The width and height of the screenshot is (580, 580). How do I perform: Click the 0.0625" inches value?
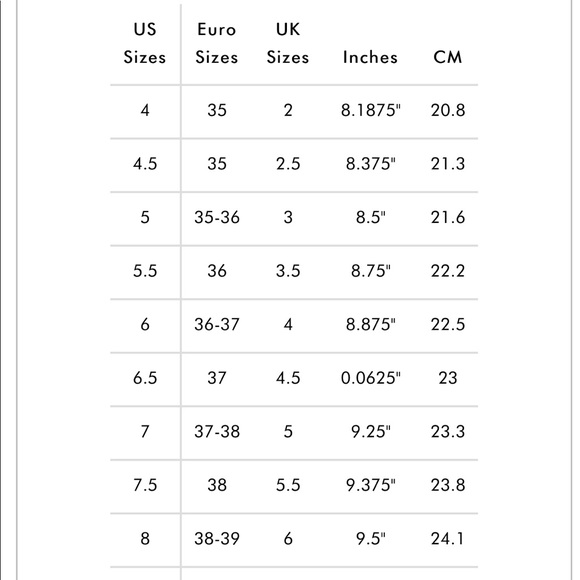click(371, 378)
